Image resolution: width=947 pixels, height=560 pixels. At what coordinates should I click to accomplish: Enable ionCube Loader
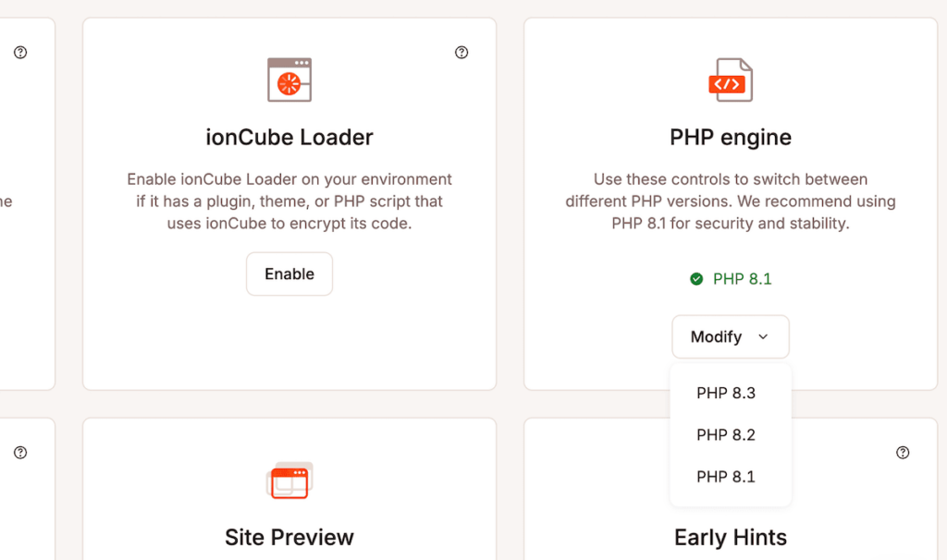tap(289, 274)
